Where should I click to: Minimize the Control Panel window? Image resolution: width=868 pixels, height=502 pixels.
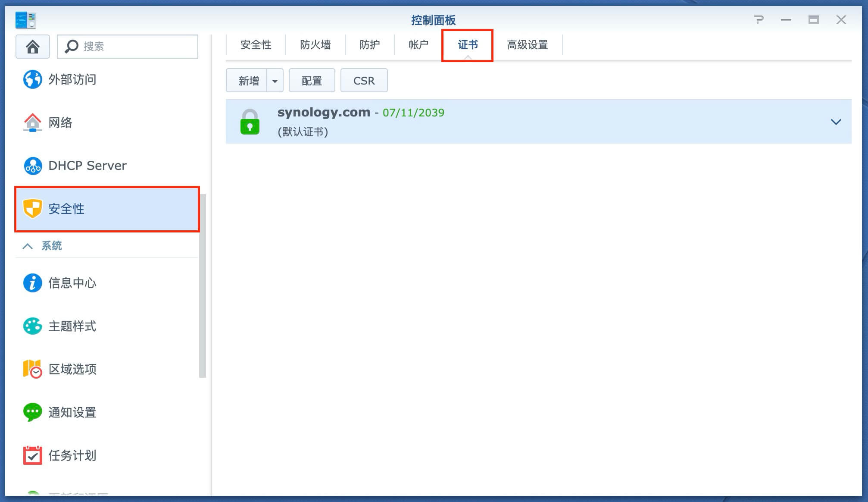(786, 20)
